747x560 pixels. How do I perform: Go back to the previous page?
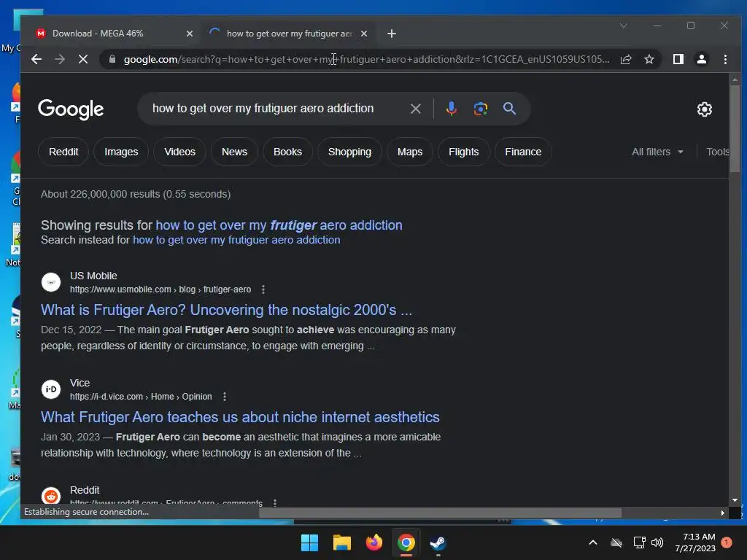36,59
